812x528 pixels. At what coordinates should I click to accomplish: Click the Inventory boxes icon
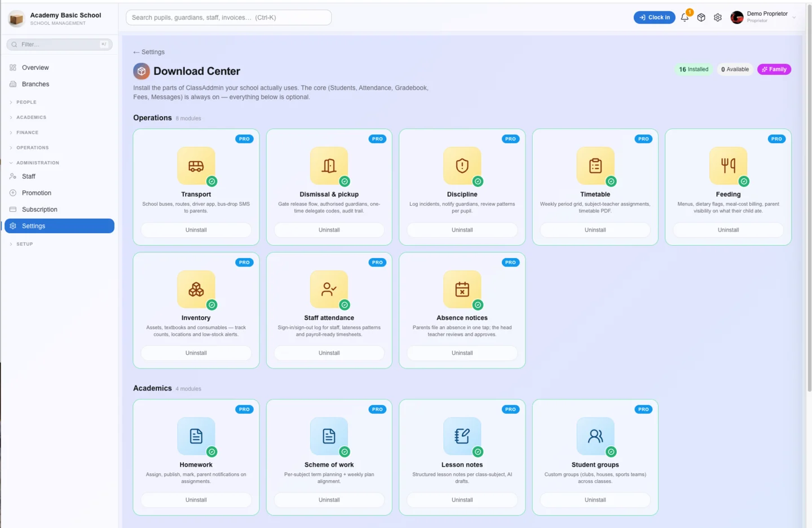[196, 290]
